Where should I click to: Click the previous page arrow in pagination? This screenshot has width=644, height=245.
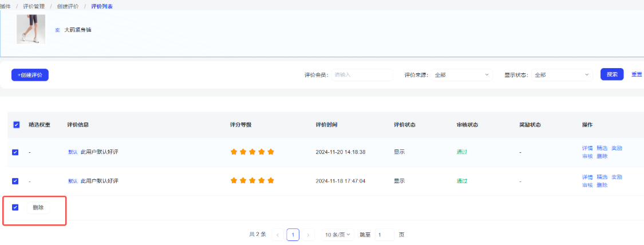tap(278, 235)
